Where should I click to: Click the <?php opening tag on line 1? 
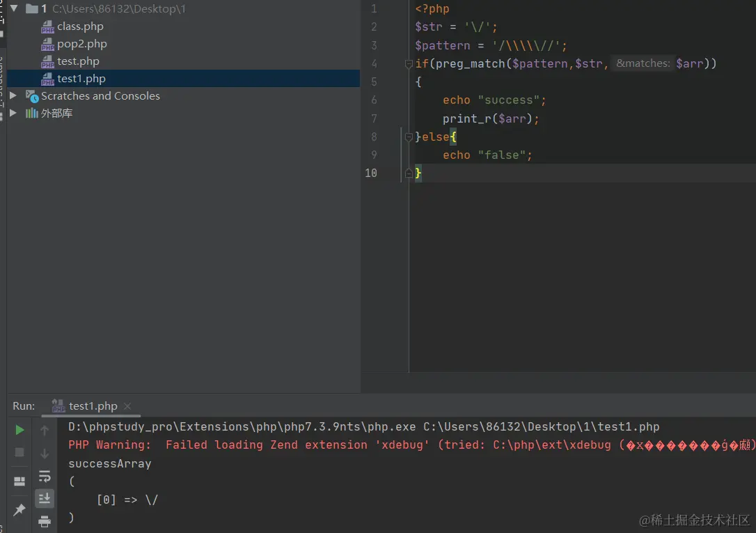432,8
